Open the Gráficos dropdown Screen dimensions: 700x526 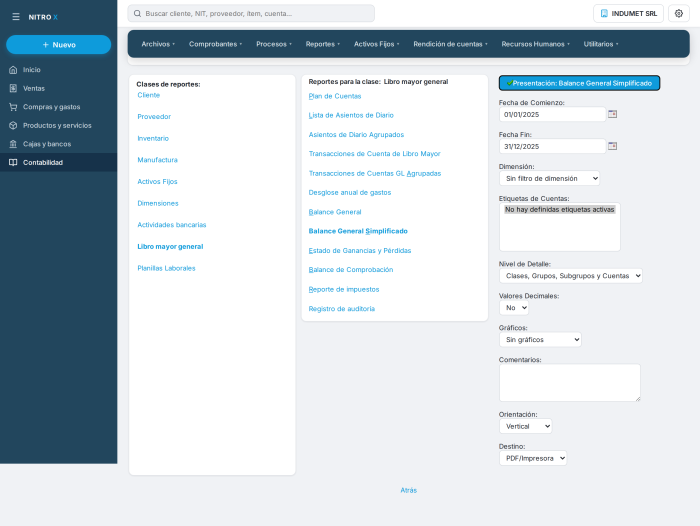click(540, 340)
